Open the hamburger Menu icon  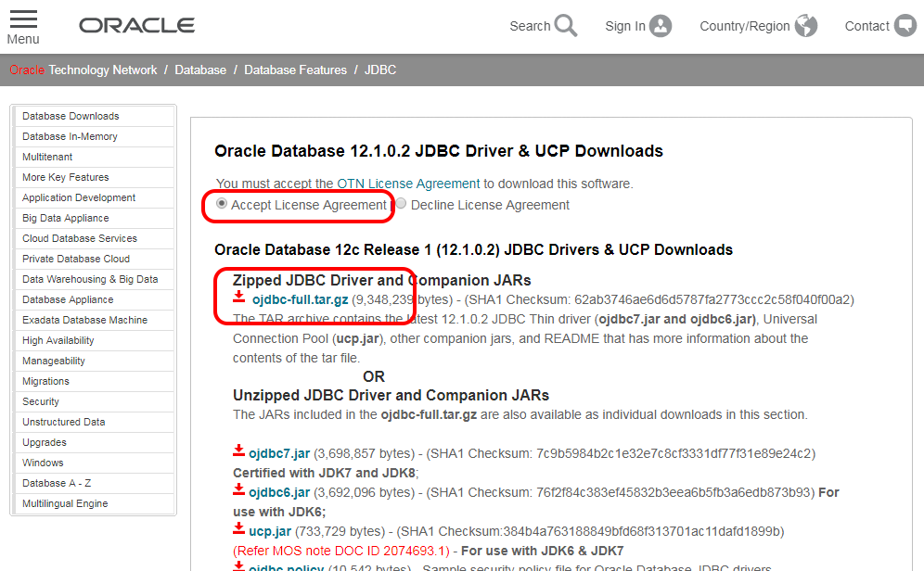23,19
